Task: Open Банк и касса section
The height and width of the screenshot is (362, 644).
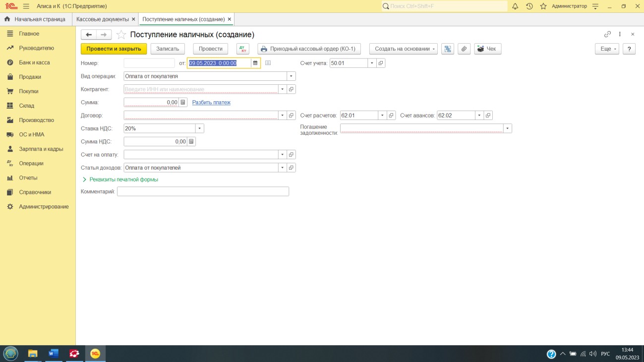Action: (x=34, y=62)
